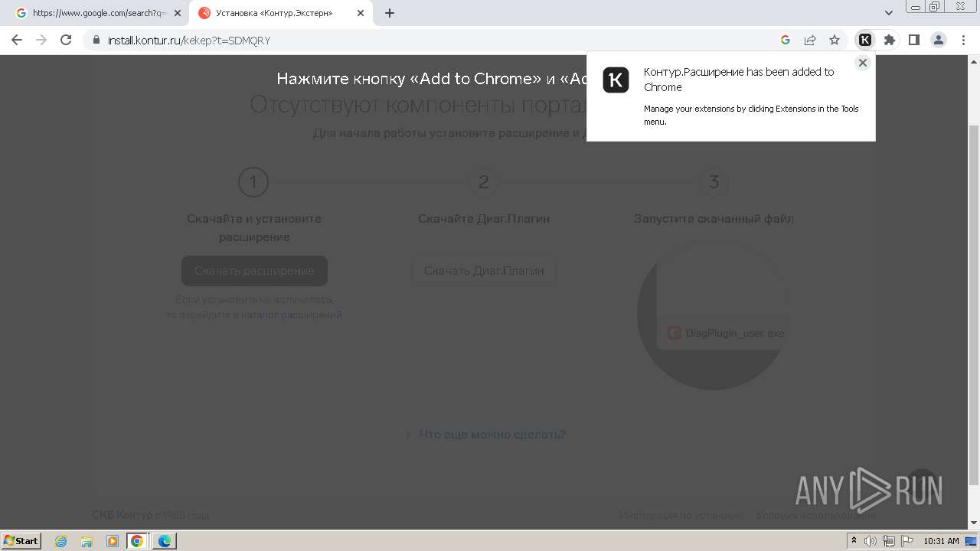
Task: Click the Скачайте Диаг.Плагин heading
Action: 484,219
